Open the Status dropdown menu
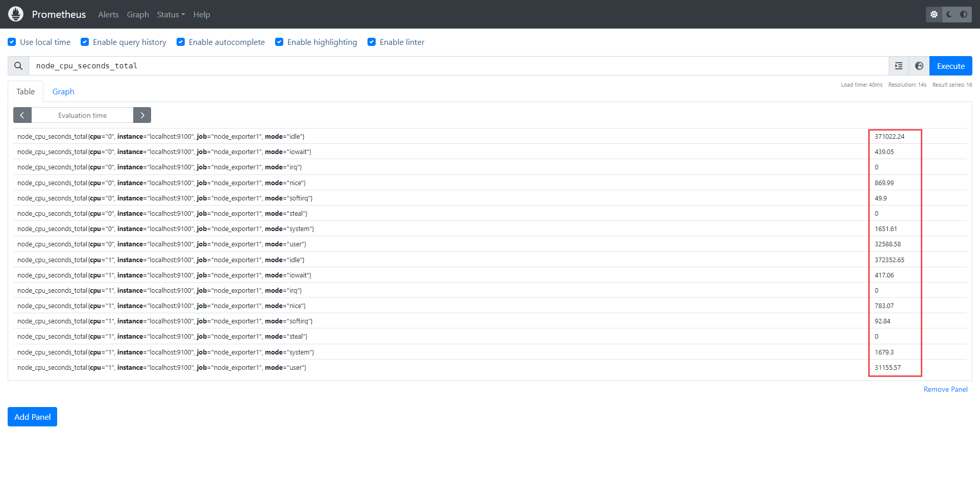 tap(171, 14)
